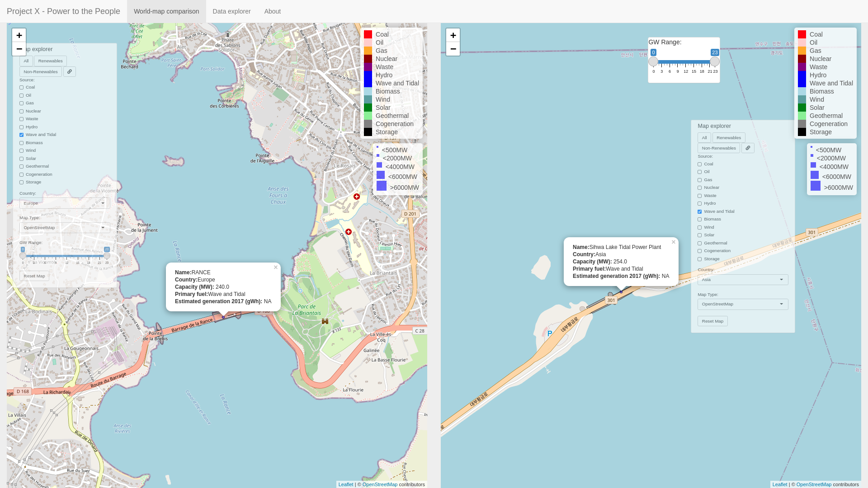Uncheck Wave and Tidal in right map explorer

click(699, 212)
